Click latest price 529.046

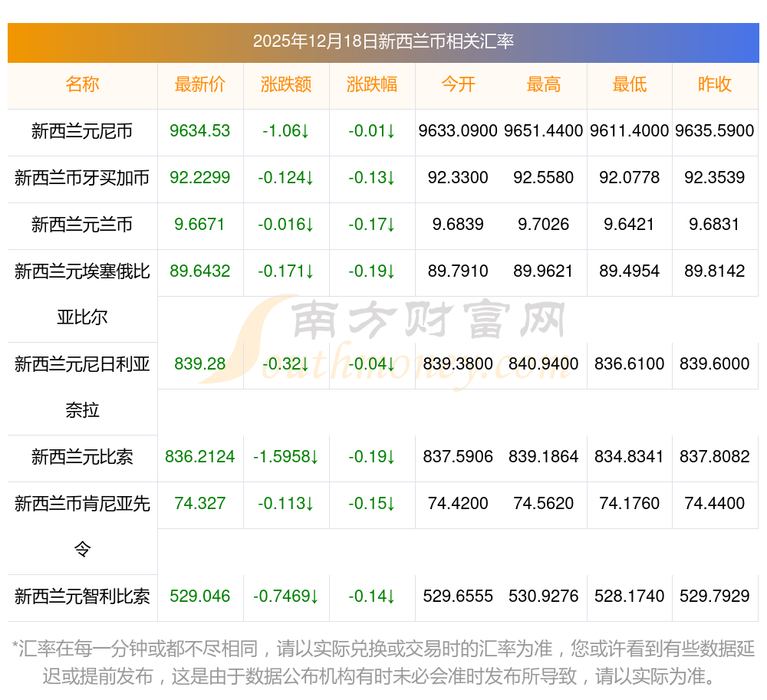point(200,596)
